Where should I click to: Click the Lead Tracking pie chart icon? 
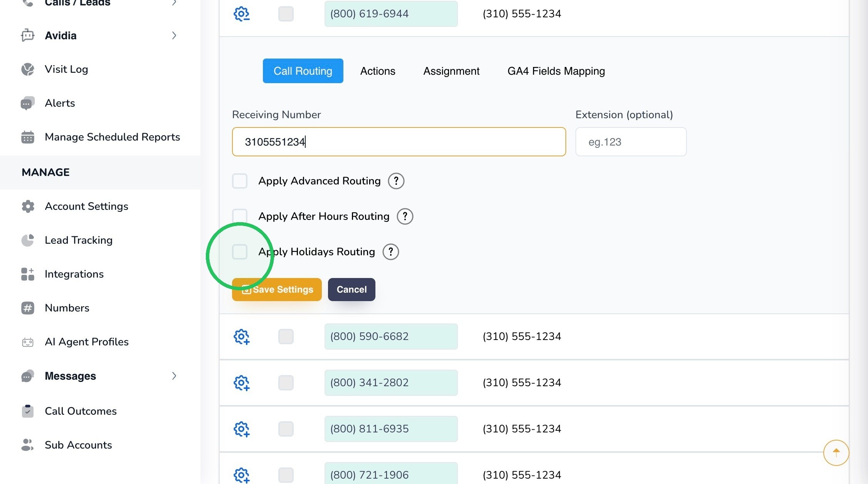point(28,240)
